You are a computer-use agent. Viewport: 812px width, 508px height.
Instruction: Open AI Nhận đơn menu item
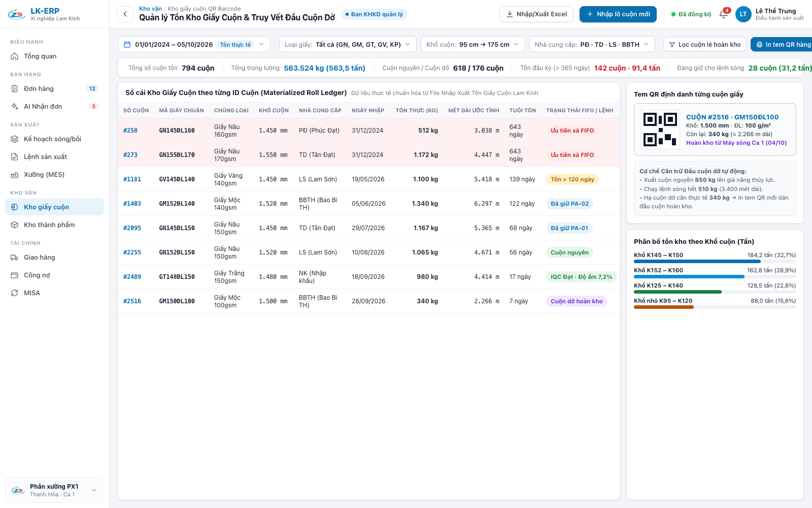pos(54,107)
